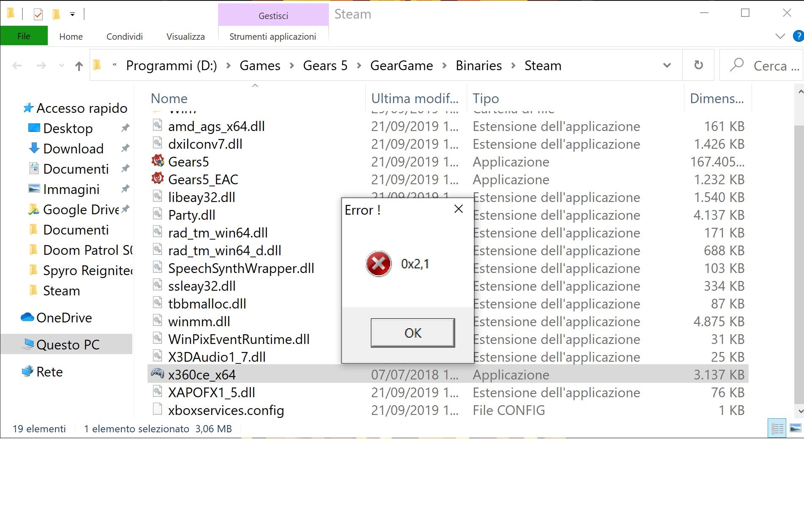Click the file list vertical scrollbar
Image resolution: width=804 pixels, height=532 pixels.
click(799, 264)
